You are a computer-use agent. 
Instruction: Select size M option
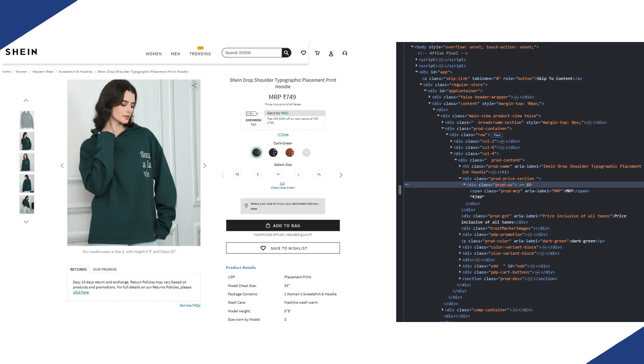click(x=278, y=174)
